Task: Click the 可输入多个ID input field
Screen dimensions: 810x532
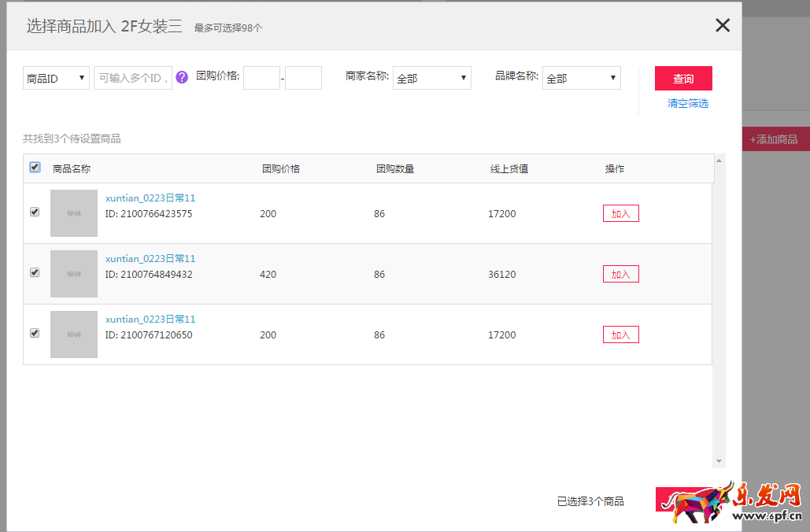Action: (x=132, y=77)
